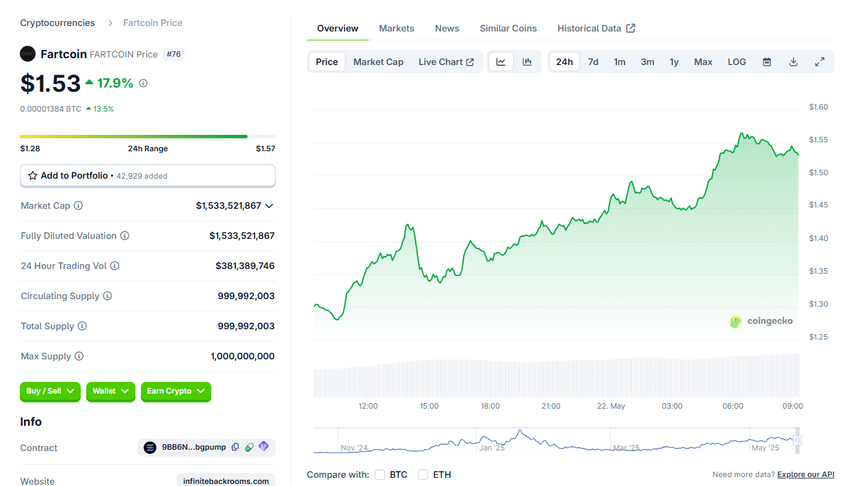This screenshot has height=486, width=868.
Task: Open the Live Chart tab
Action: point(446,62)
